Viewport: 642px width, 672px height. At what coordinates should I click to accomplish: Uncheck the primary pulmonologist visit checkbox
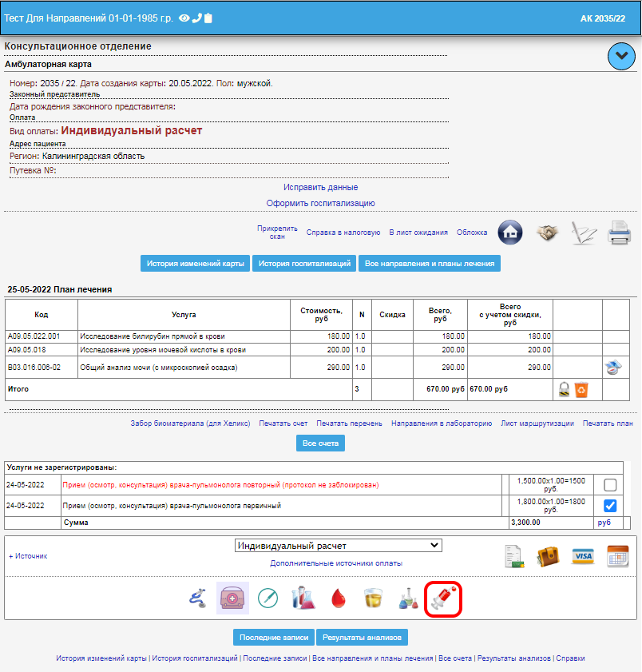(x=610, y=506)
